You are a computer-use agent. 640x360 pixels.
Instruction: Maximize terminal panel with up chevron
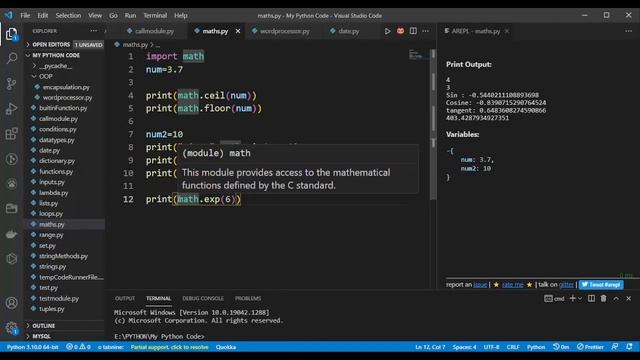(x=616, y=298)
